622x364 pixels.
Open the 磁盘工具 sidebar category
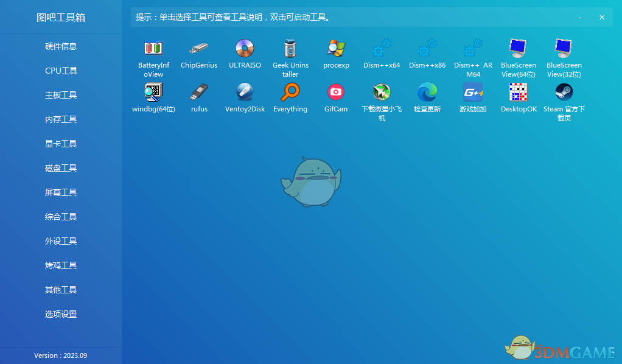tap(61, 168)
